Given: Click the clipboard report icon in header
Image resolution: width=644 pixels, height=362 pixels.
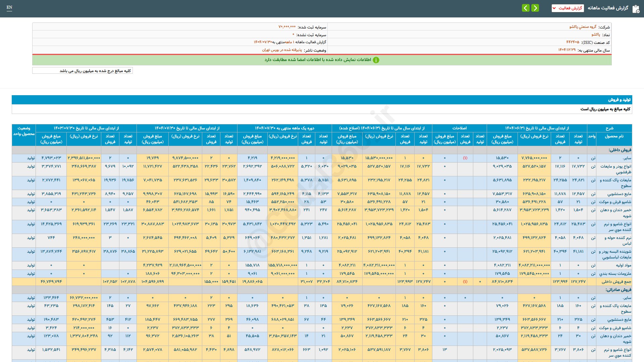Looking at the screenshot, I should (636, 9).
